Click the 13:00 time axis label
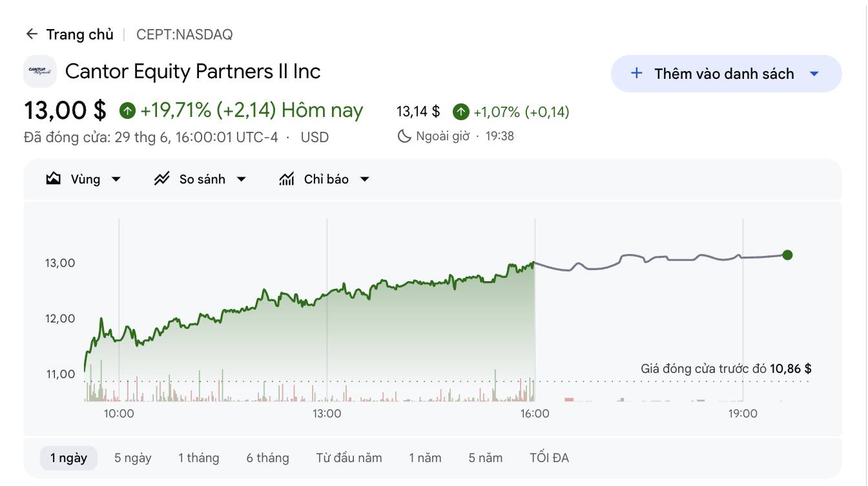 pyautogui.click(x=327, y=413)
